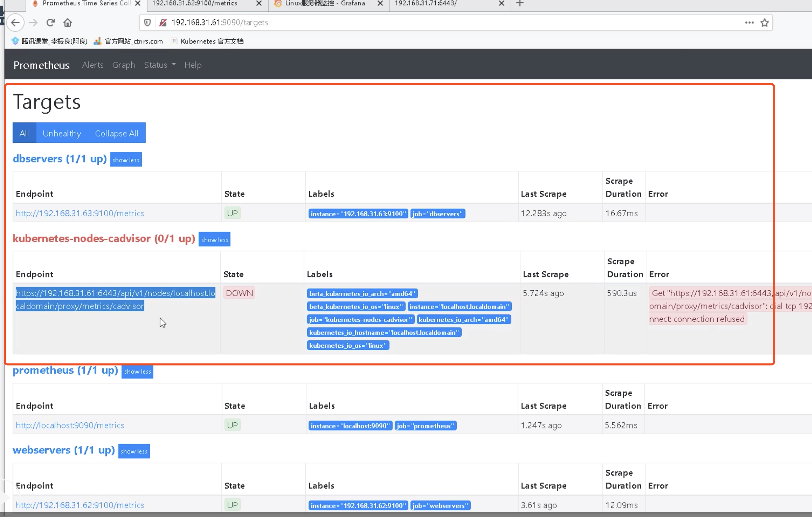812x517 pixels.
Task: Click the insecure connection lock icon
Action: tap(163, 23)
